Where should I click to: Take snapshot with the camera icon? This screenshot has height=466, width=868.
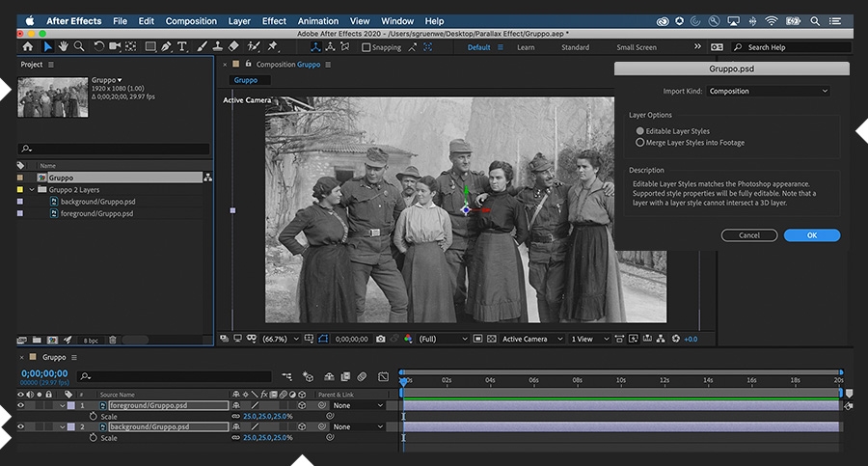coord(381,339)
